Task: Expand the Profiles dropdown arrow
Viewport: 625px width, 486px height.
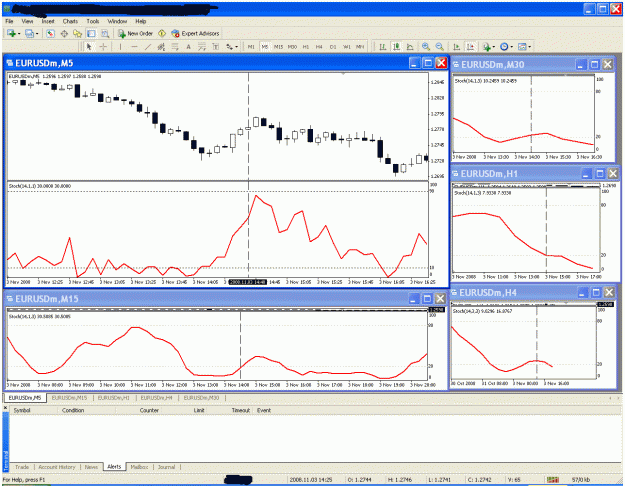Action: tap(37, 33)
